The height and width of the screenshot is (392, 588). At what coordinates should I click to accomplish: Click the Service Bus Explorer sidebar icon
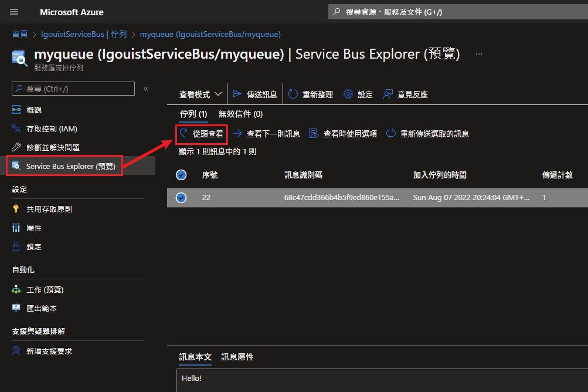pos(16,166)
